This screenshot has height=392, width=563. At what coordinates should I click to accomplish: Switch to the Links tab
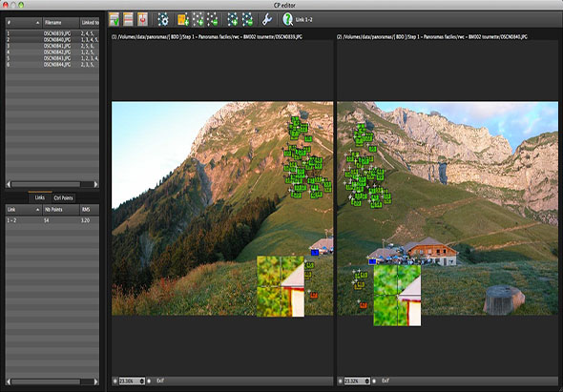pos(40,197)
